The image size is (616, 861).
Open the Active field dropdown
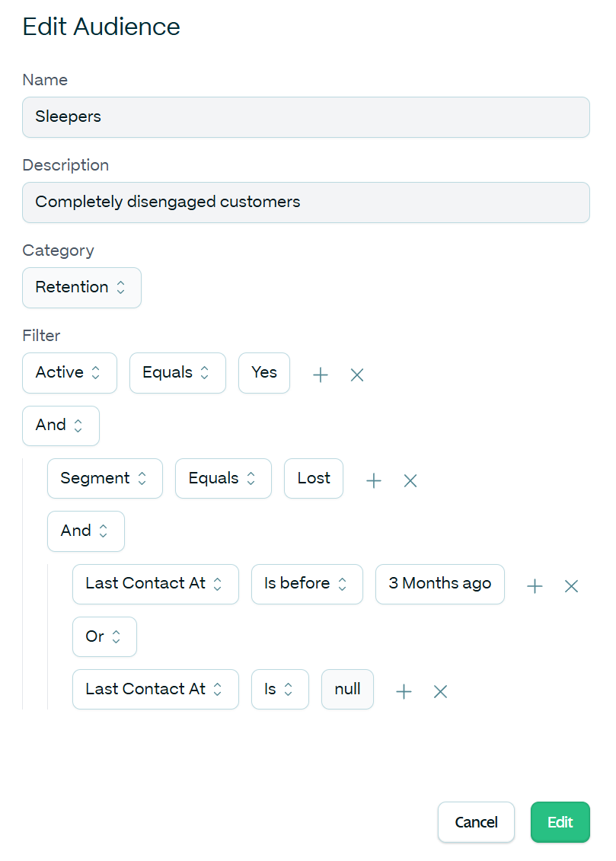coord(69,373)
